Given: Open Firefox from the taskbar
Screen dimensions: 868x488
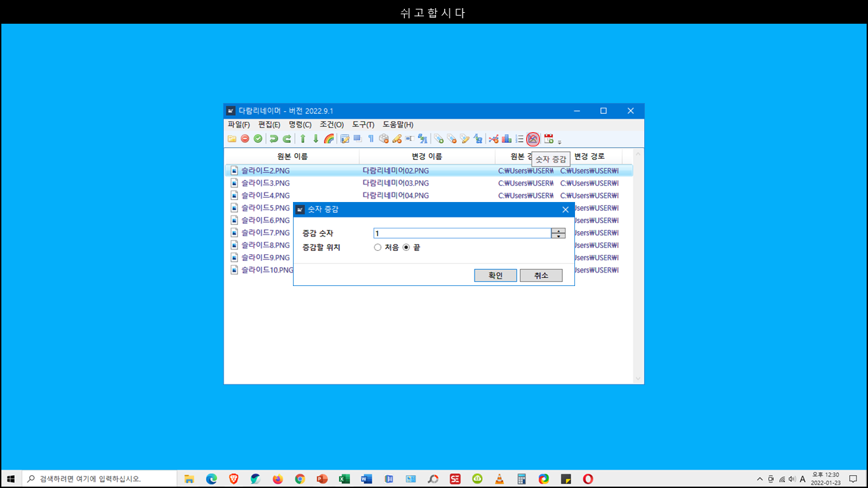Looking at the screenshot, I should [277, 479].
